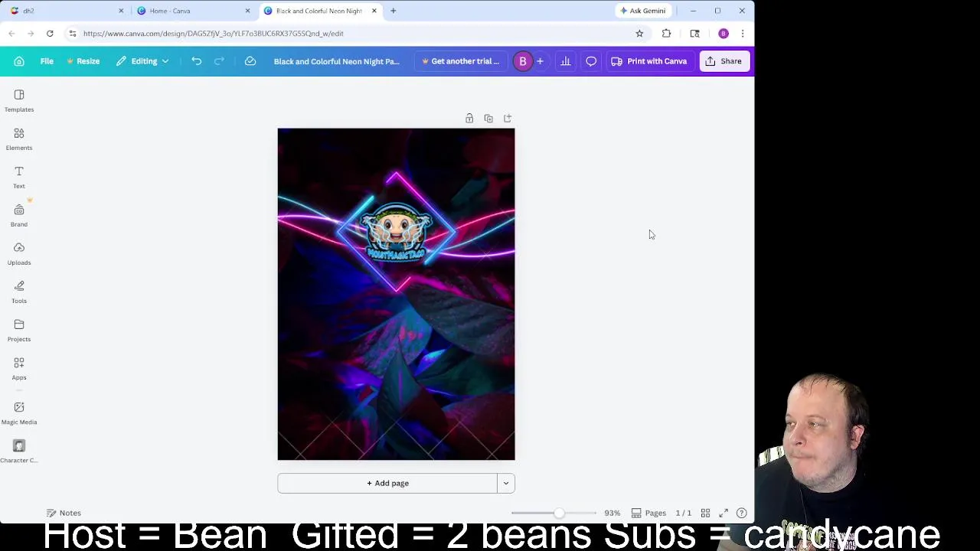The width and height of the screenshot is (980, 551).
Task: Click Print with Canva
Action: pyautogui.click(x=648, y=61)
